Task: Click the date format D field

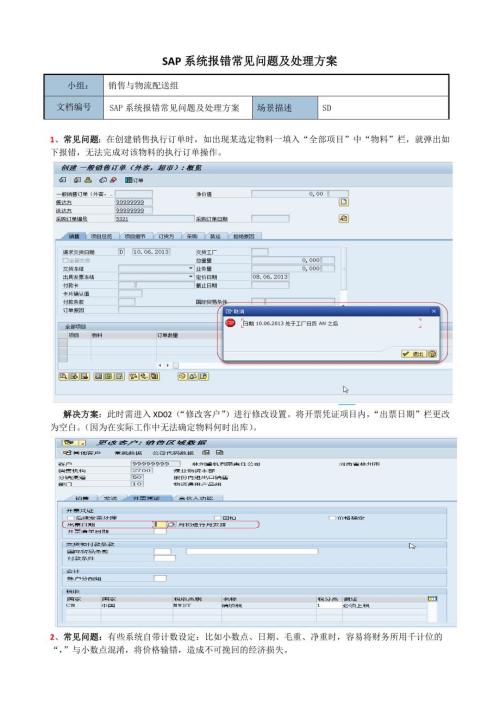Action: point(121,252)
